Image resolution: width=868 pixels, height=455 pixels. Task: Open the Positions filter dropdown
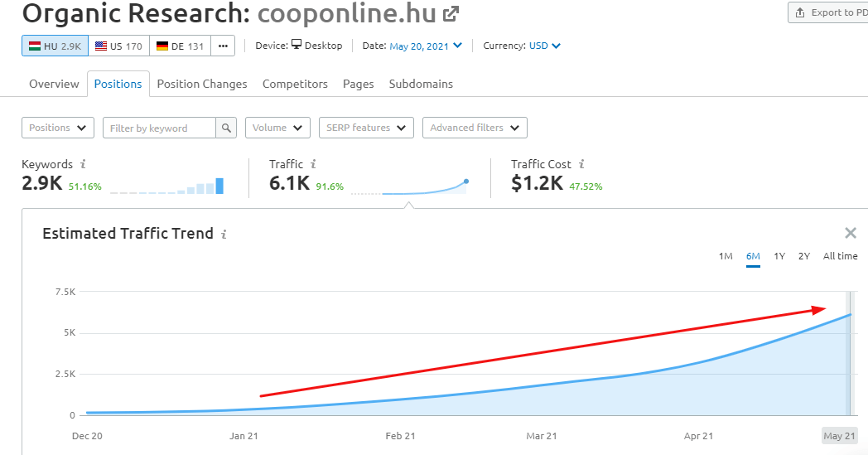point(58,128)
